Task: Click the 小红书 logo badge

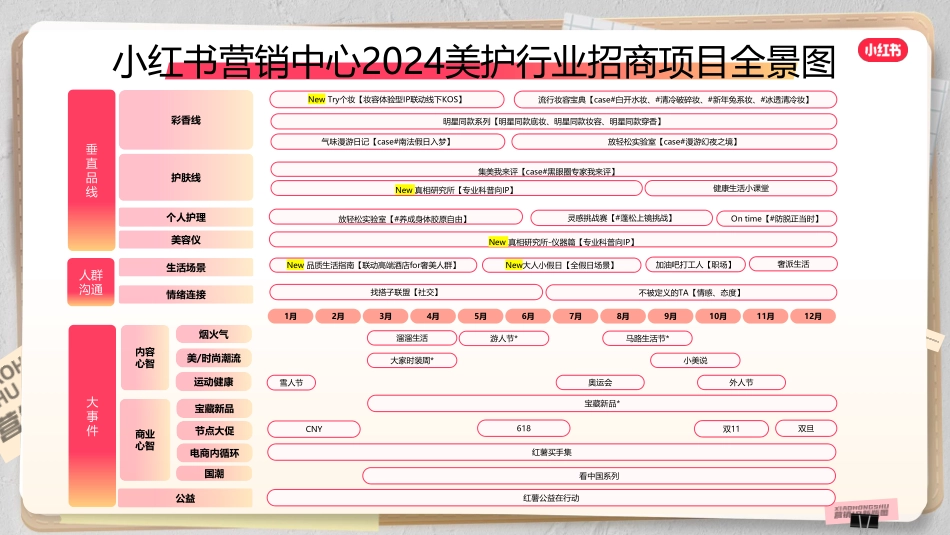Action: click(882, 50)
